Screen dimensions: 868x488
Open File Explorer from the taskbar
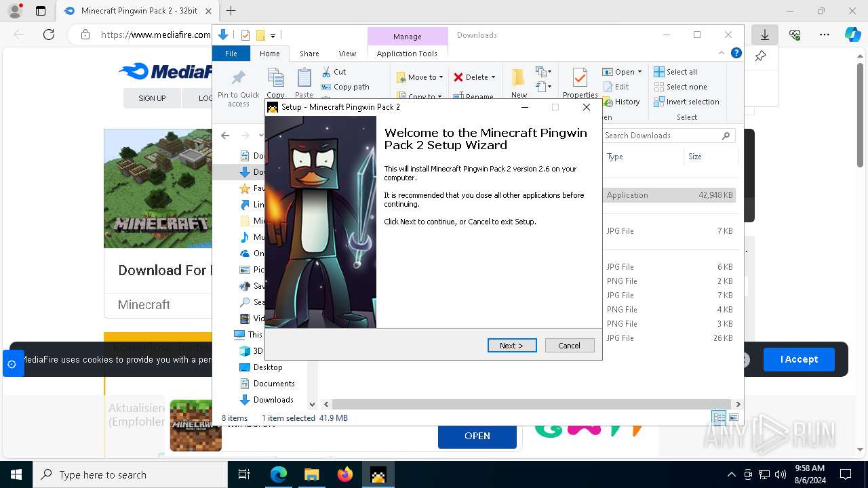pos(312,474)
